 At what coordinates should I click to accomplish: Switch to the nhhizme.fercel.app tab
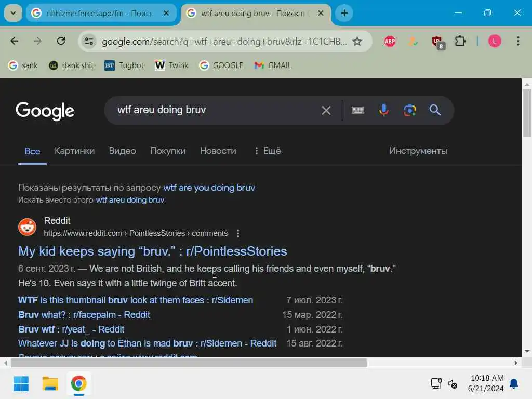coord(101,13)
